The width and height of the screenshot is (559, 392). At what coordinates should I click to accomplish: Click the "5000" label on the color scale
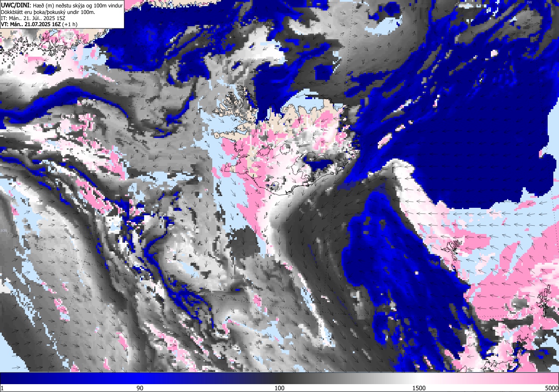coord(551,388)
